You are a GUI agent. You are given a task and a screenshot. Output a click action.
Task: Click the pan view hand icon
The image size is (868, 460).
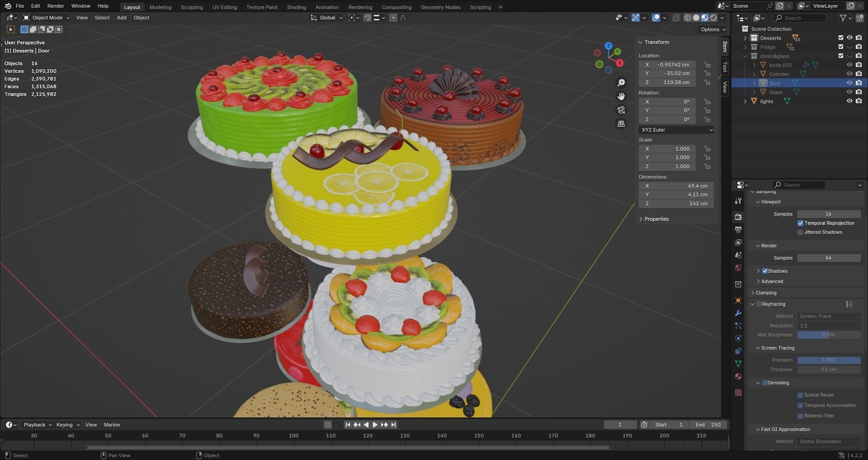(x=621, y=96)
